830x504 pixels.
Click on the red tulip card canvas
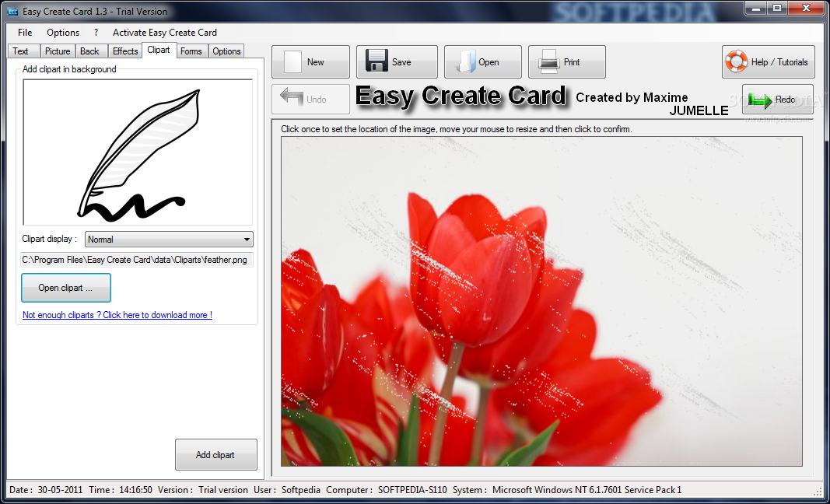coord(541,301)
